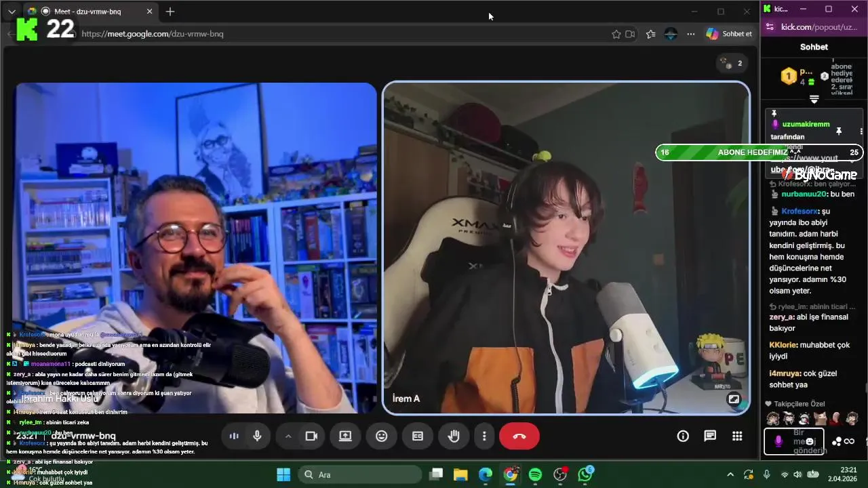Click the camera permission icon in address bar

(630, 34)
